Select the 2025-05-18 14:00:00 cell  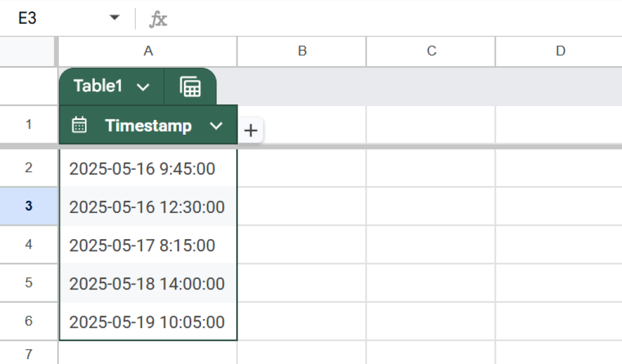pos(148,284)
